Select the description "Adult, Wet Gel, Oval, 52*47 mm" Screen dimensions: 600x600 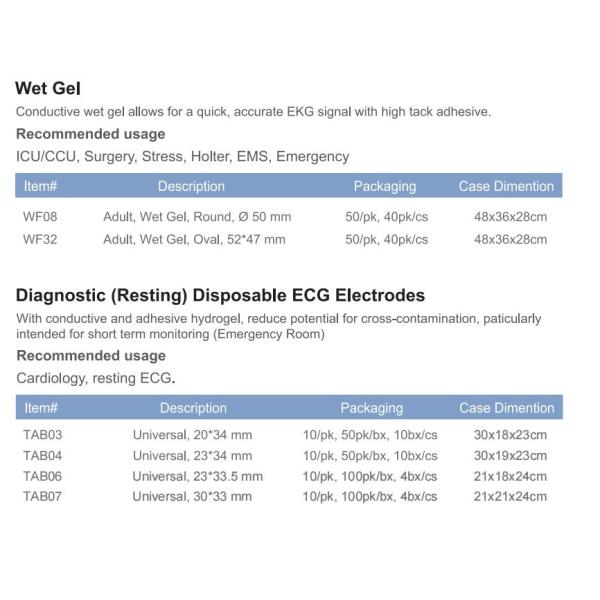click(x=194, y=239)
